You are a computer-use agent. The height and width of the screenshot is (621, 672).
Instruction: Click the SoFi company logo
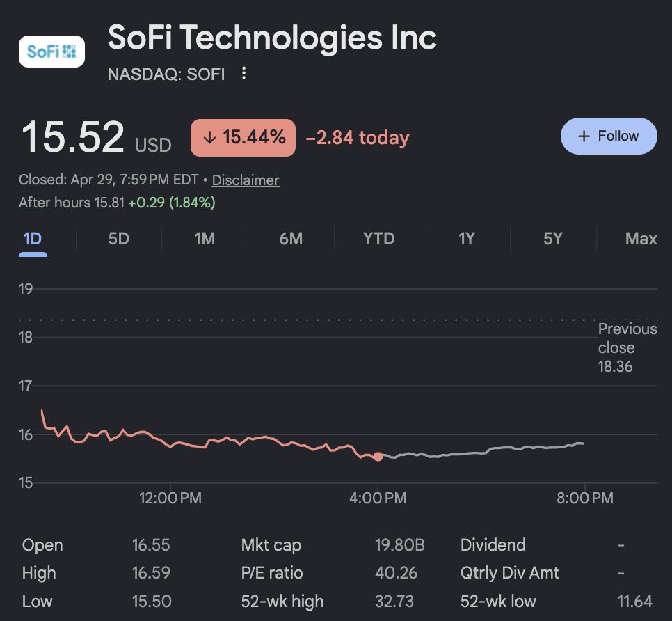pyautogui.click(x=51, y=52)
